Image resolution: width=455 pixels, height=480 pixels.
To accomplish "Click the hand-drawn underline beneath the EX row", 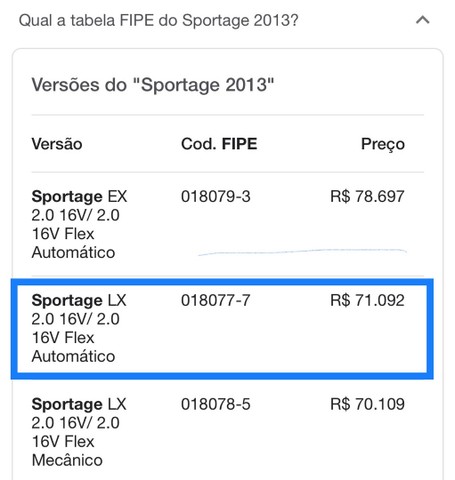I will pos(302,252).
